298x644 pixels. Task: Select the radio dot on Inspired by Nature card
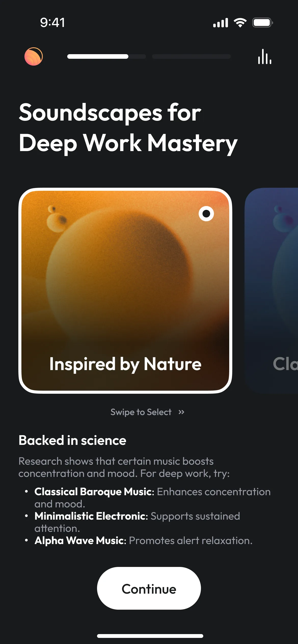click(x=206, y=214)
